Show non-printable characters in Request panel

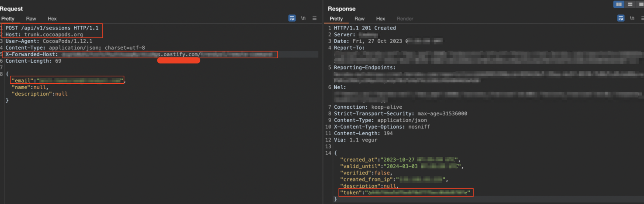pos(303,18)
